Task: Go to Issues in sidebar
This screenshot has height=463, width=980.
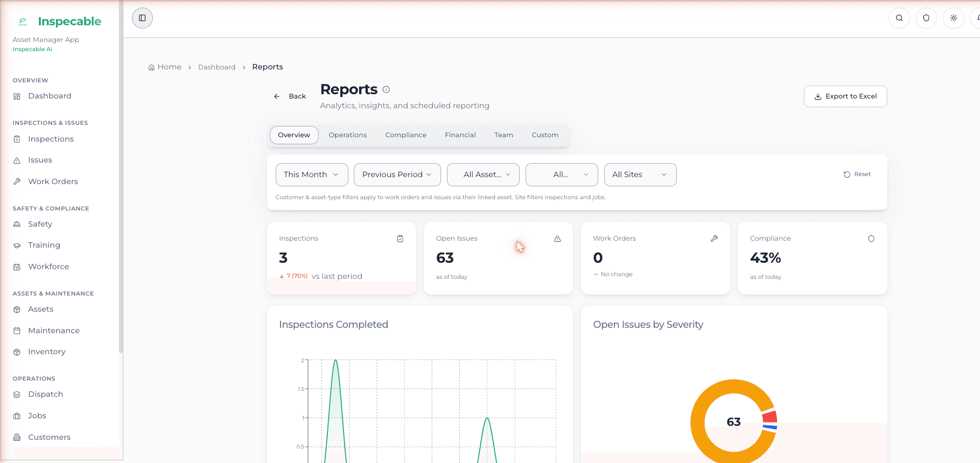Action: [40, 160]
